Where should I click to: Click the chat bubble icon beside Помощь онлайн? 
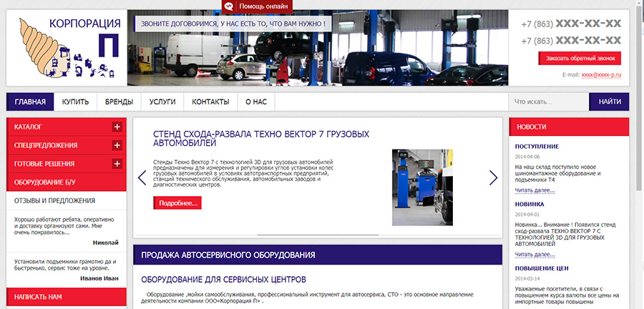click(230, 6)
